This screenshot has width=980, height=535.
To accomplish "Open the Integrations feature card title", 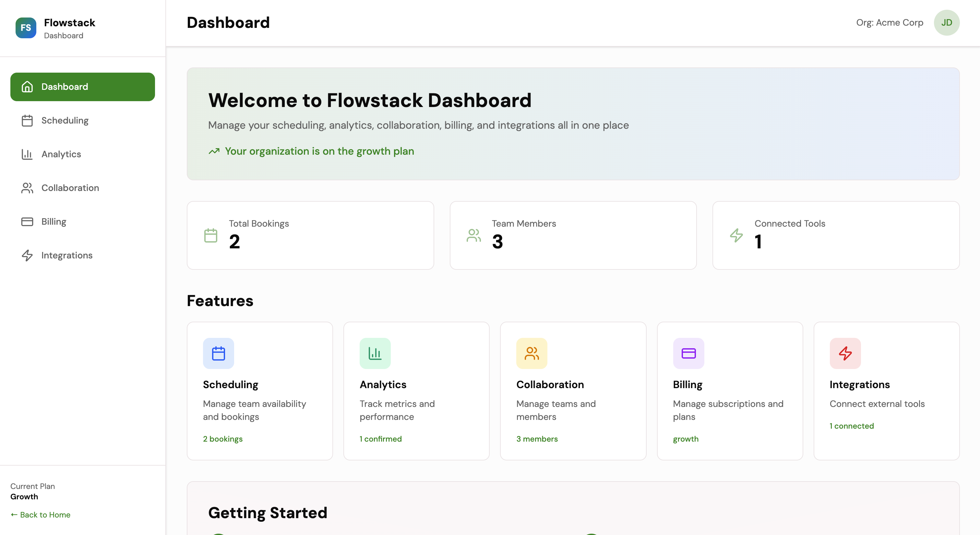I will (x=860, y=385).
